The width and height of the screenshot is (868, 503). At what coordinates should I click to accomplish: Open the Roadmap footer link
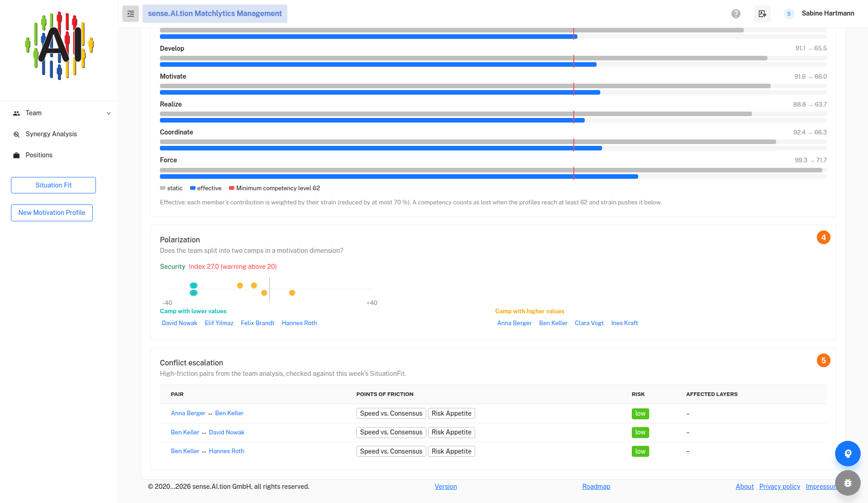coord(596,487)
